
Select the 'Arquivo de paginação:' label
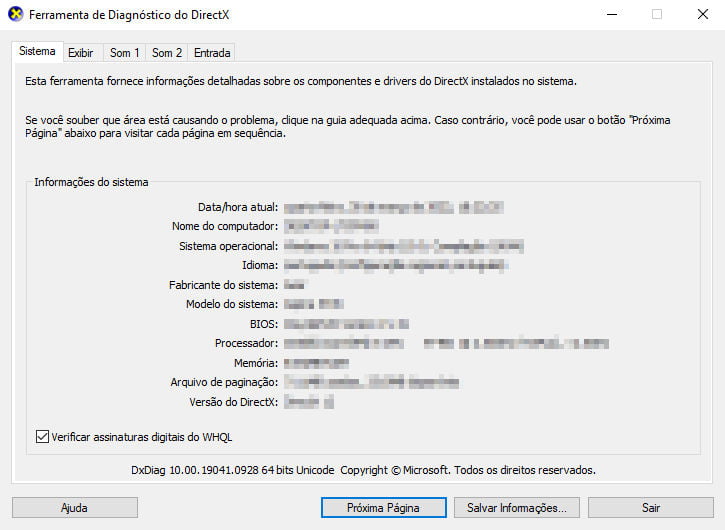point(224,382)
